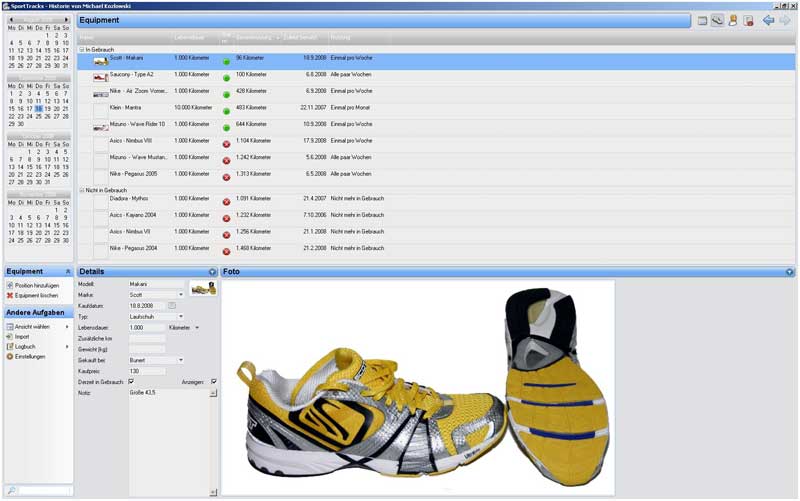This screenshot has height=501, width=800.
Task: Click the shoe thumbnail in Details panel
Action: pyautogui.click(x=204, y=288)
